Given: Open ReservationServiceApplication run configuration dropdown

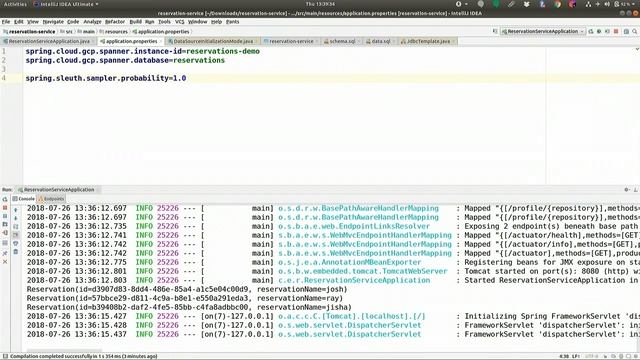Looking at the screenshot, I should pos(543,31).
